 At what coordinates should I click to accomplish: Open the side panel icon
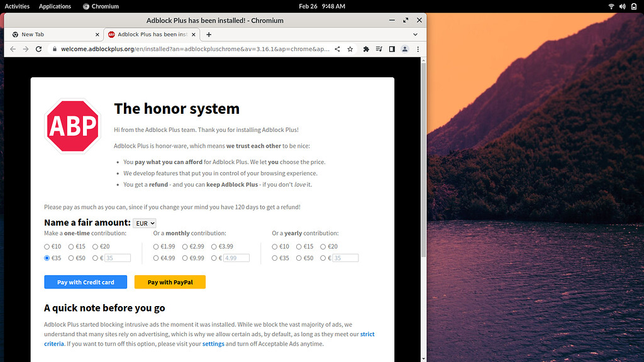(392, 49)
